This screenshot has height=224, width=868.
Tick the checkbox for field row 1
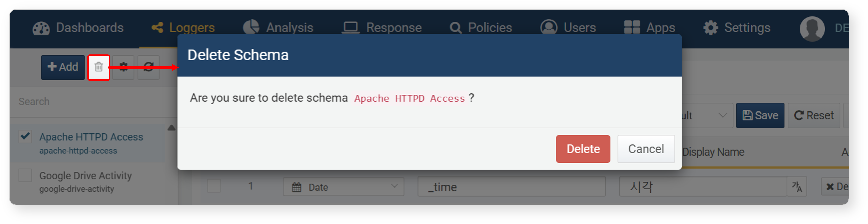point(214,186)
